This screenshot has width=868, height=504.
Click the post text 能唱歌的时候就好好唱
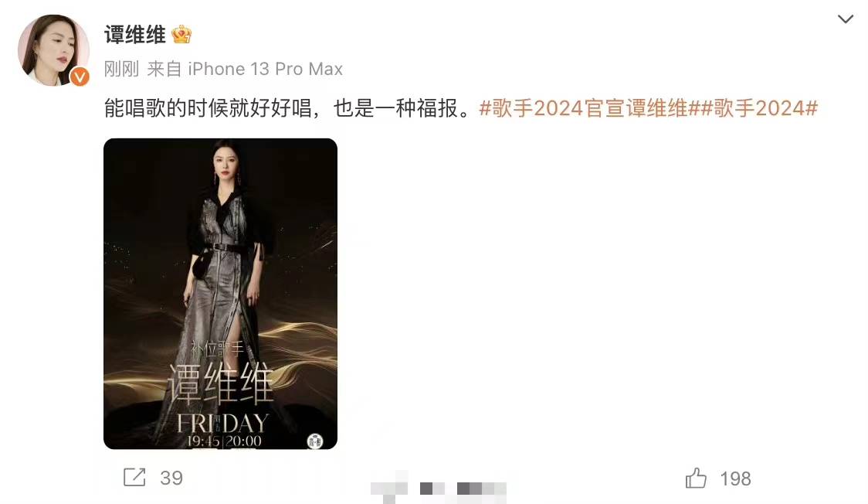(x=209, y=108)
